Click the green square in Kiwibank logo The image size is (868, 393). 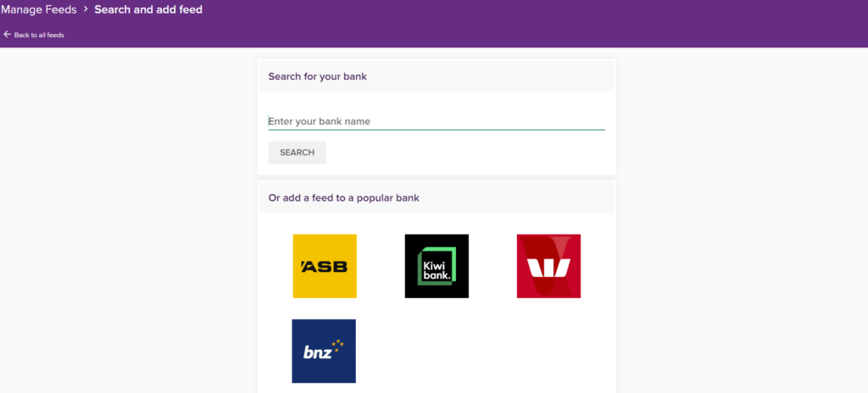click(x=437, y=267)
